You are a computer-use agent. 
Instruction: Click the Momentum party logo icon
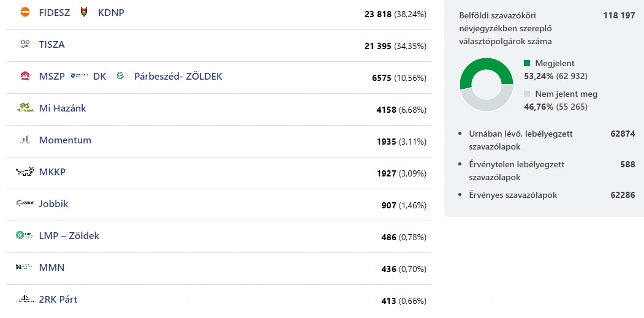(x=25, y=140)
